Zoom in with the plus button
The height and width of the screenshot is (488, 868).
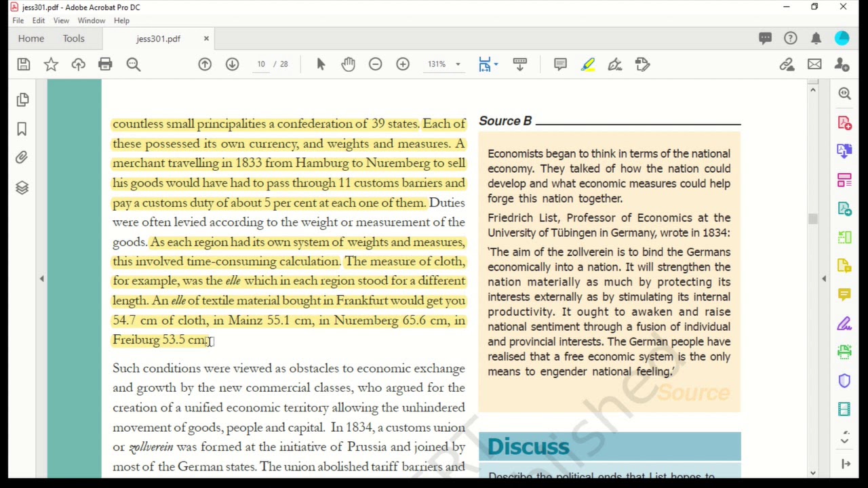pyautogui.click(x=403, y=64)
